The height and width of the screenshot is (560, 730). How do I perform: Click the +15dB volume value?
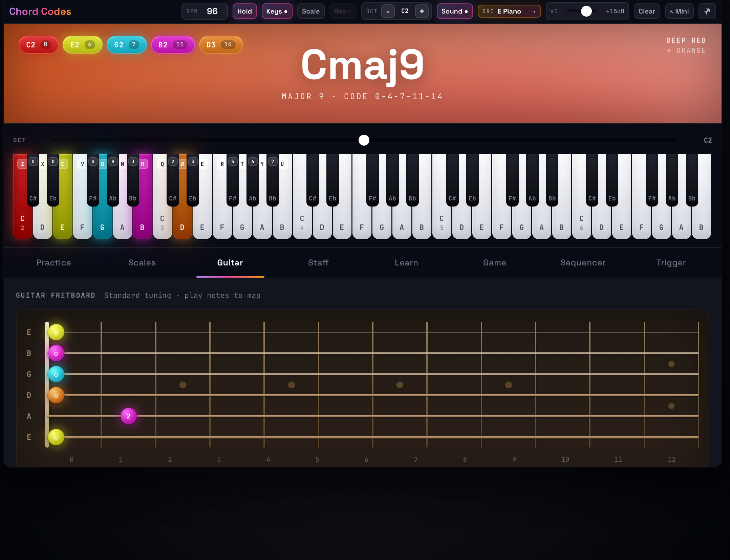pyautogui.click(x=615, y=11)
